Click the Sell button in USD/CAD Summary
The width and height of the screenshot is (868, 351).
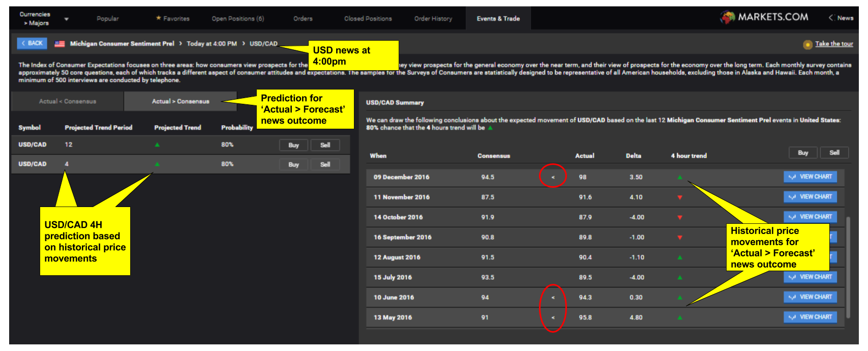[834, 153]
